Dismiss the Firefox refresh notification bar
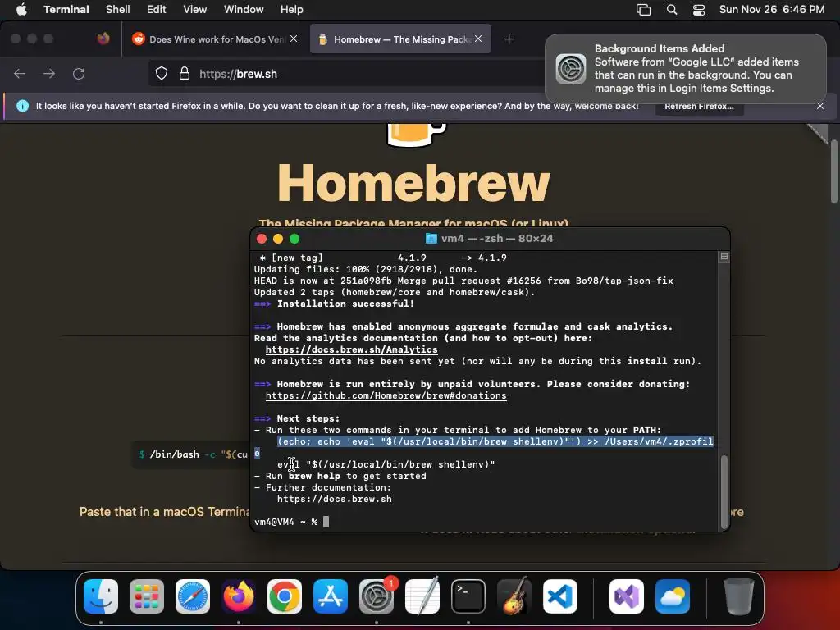The image size is (840, 630). coord(820,106)
